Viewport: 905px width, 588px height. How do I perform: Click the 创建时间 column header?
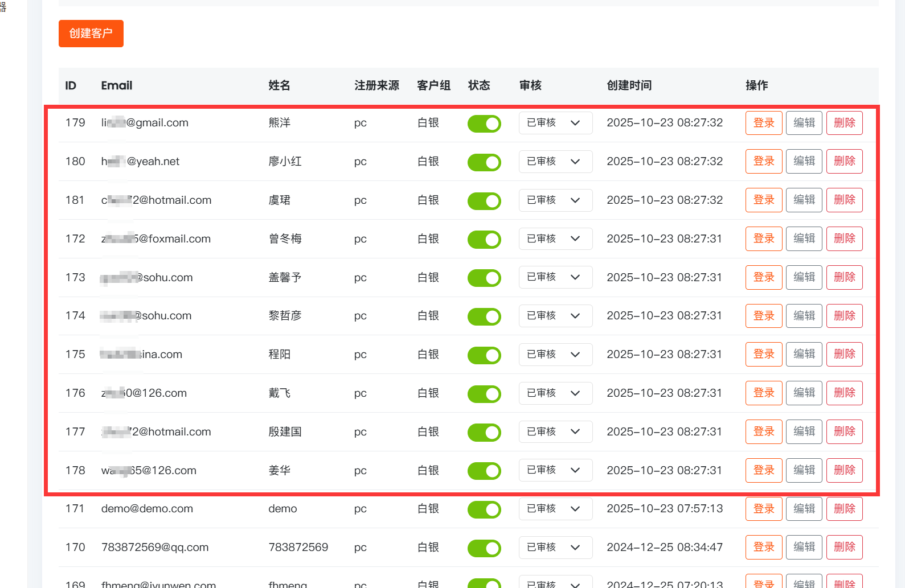click(629, 85)
